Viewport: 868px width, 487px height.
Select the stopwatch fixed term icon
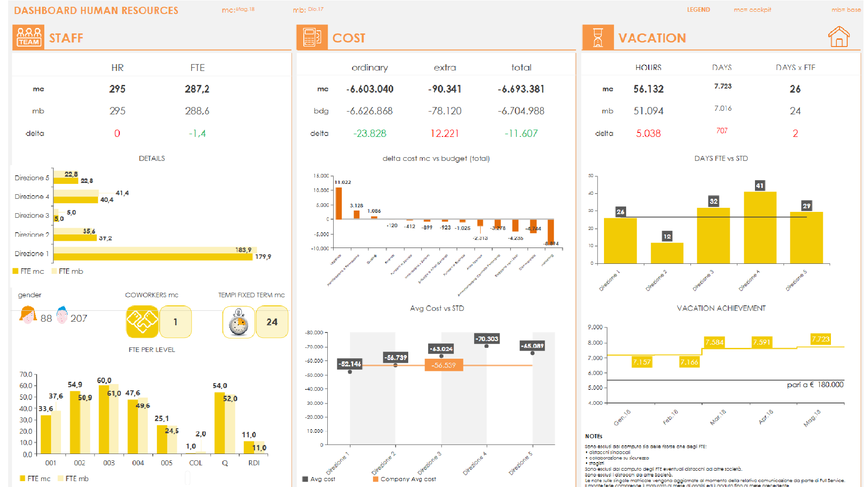point(238,322)
